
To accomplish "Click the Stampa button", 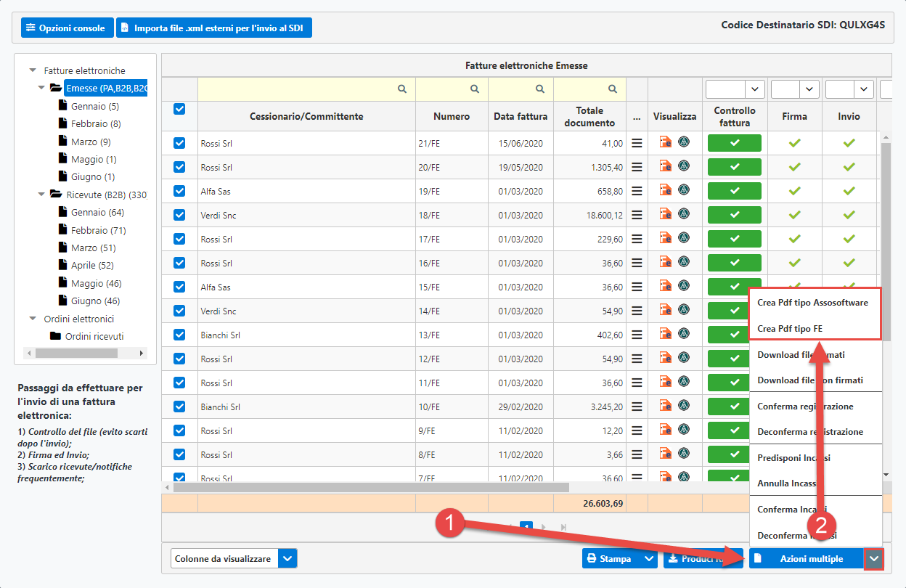I will click(612, 559).
